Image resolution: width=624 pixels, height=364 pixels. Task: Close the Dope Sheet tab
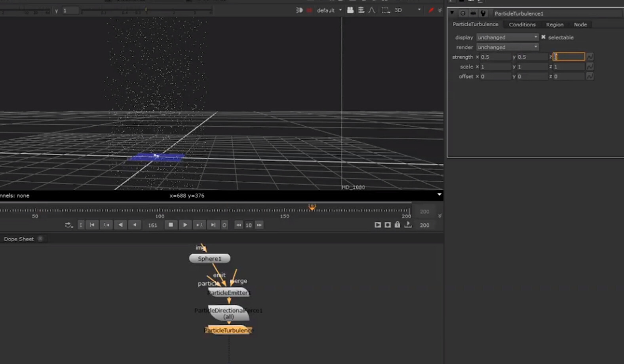40,239
